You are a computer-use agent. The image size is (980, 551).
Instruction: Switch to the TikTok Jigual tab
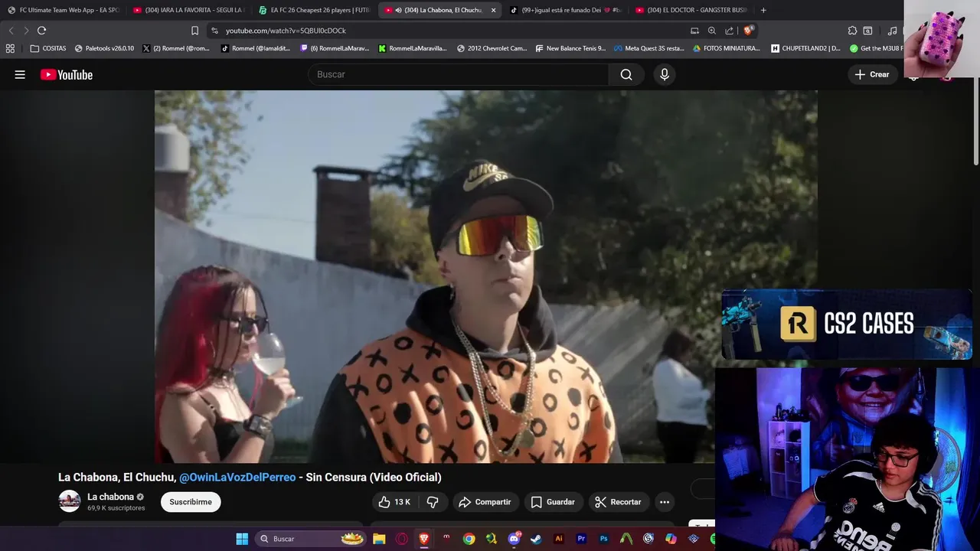pyautogui.click(x=565, y=10)
